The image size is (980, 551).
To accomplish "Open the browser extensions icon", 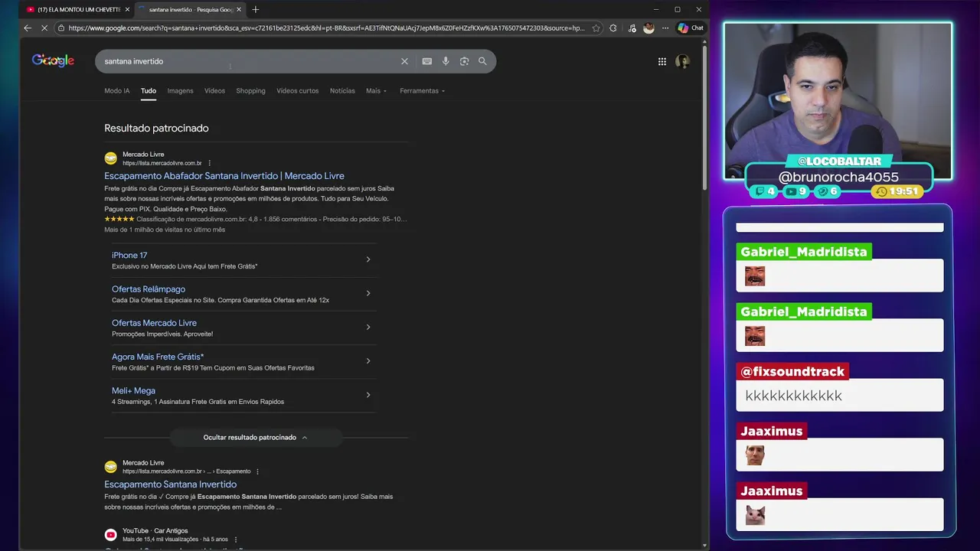I will click(613, 28).
